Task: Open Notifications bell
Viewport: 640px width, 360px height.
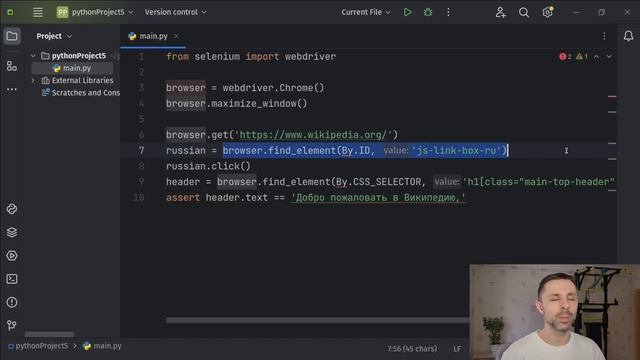Action: tap(628, 36)
